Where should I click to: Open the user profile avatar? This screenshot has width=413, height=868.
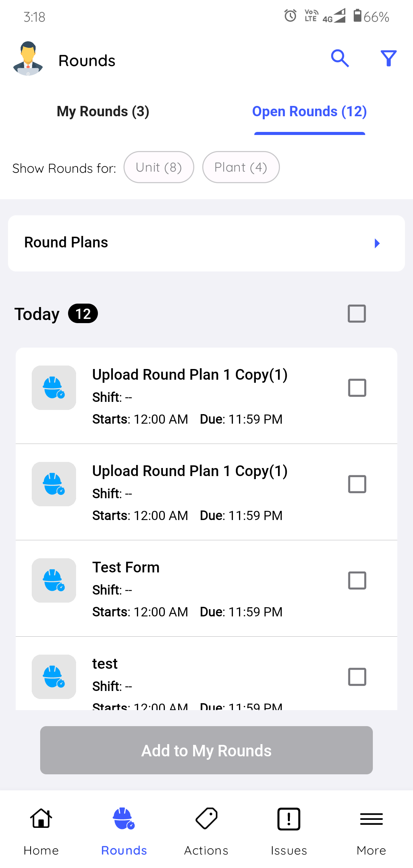click(28, 59)
